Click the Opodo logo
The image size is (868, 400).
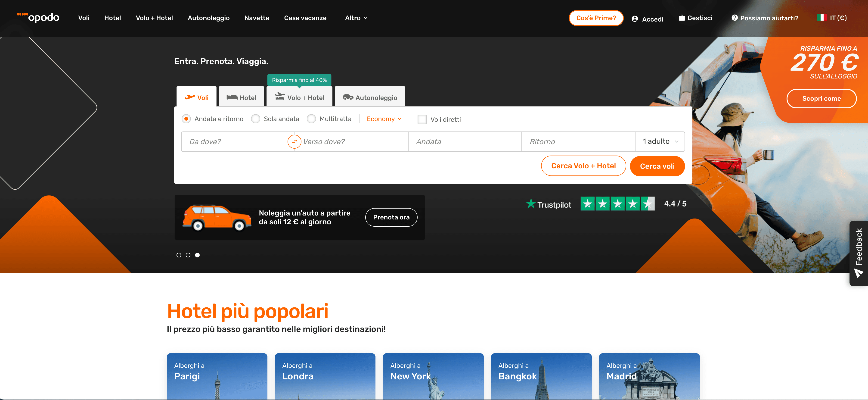[x=38, y=18]
